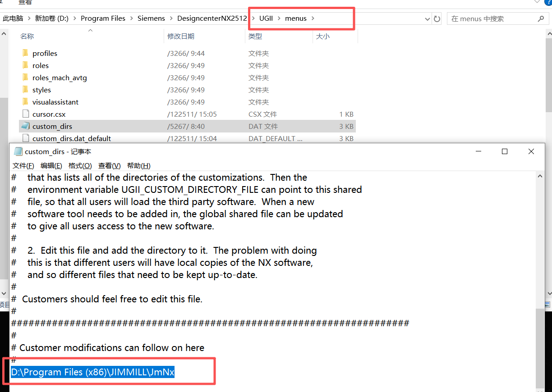Expand the chevron after 此电脑 breadcrumb

29,18
